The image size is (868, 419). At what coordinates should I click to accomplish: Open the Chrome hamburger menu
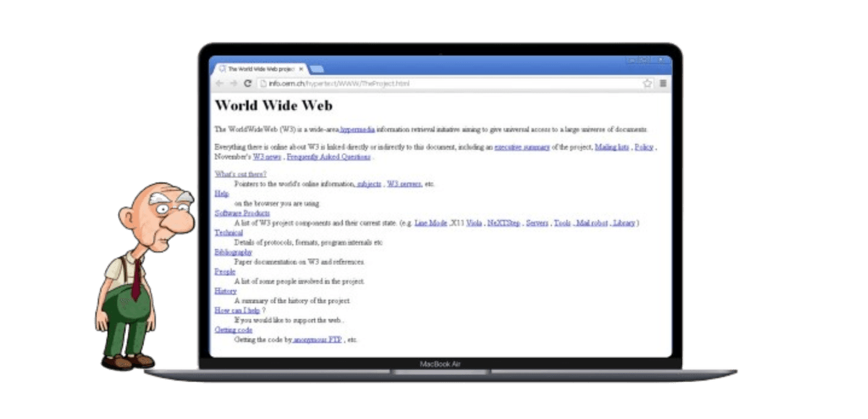(x=663, y=84)
